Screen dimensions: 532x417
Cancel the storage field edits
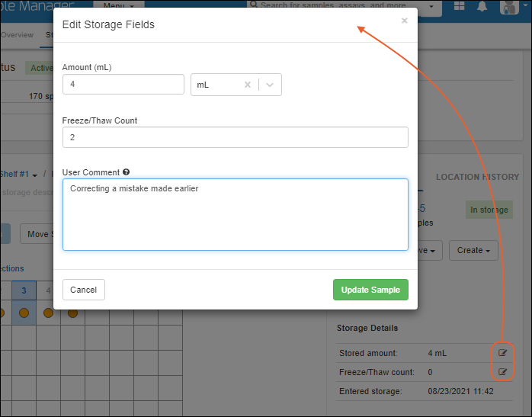click(x=83, y=290)
